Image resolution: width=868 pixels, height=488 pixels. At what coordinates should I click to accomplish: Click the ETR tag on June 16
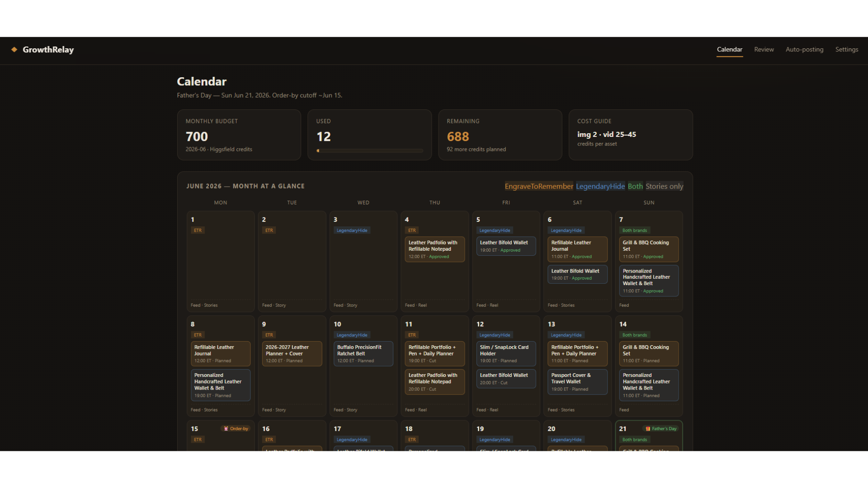269,440
